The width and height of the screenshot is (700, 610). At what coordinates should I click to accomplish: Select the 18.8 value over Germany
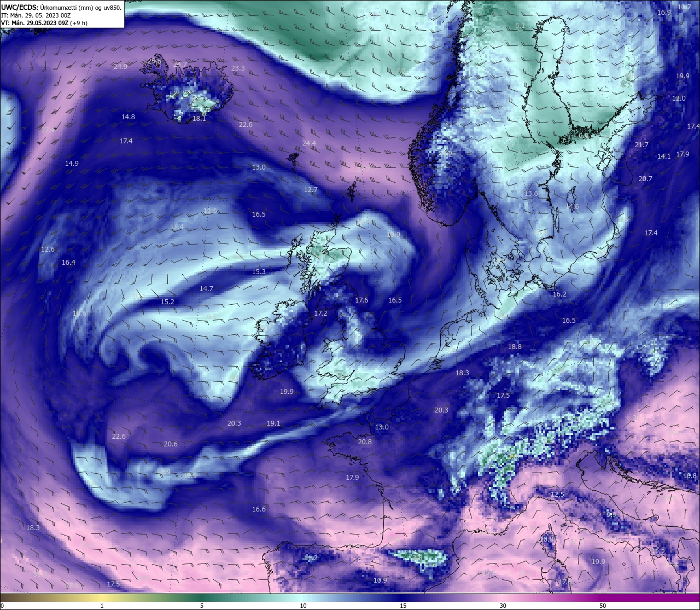(515, 347)
